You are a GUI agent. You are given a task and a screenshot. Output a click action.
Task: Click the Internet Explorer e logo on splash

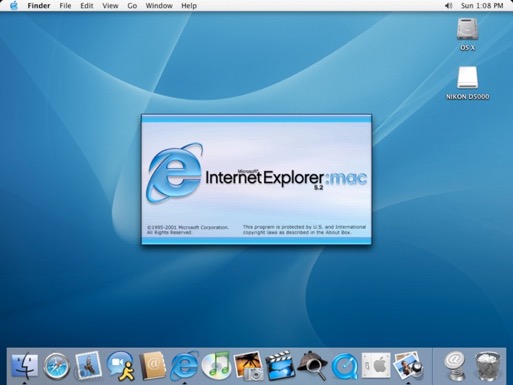click(x=175, y=173)
